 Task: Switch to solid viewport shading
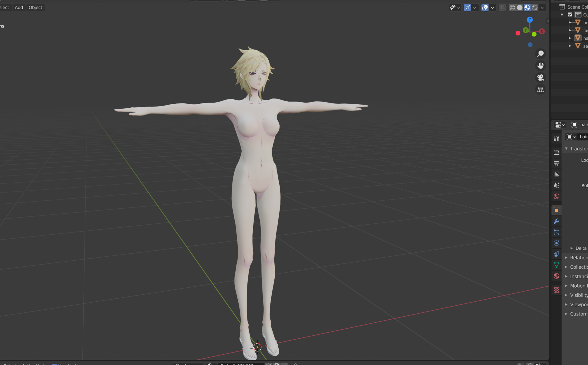(520, 8)
